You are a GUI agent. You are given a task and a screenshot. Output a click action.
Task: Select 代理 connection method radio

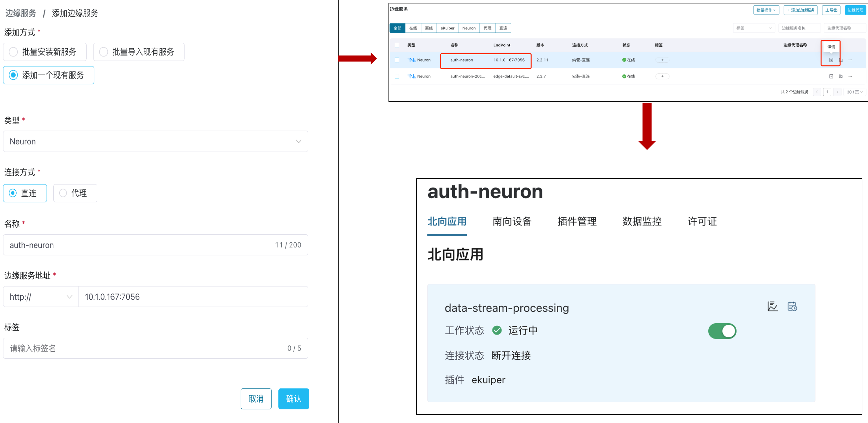tap(63, 193)
